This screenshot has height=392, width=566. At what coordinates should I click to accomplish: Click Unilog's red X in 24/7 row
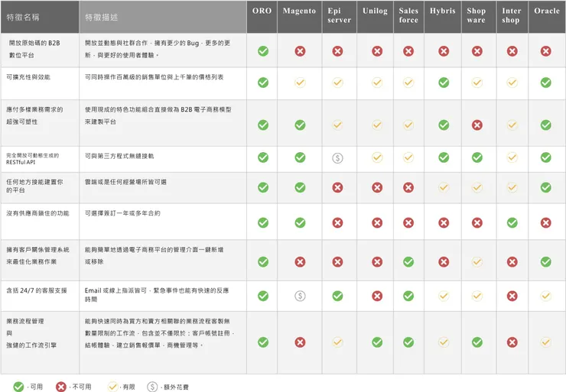pos(377,296)
